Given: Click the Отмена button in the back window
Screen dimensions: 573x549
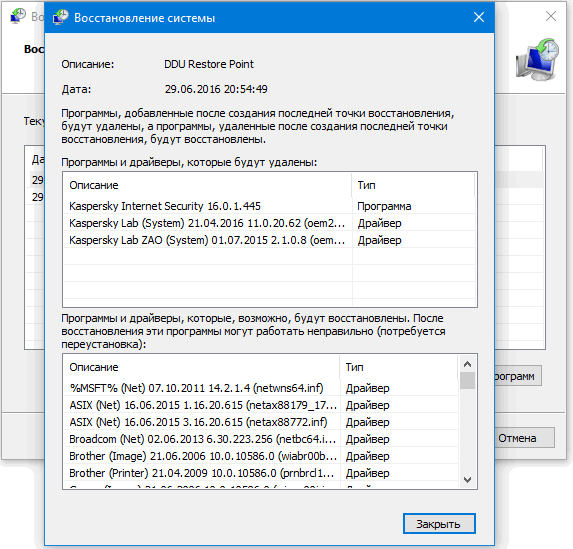Looking at the screenshot, I should pos(524,438).
